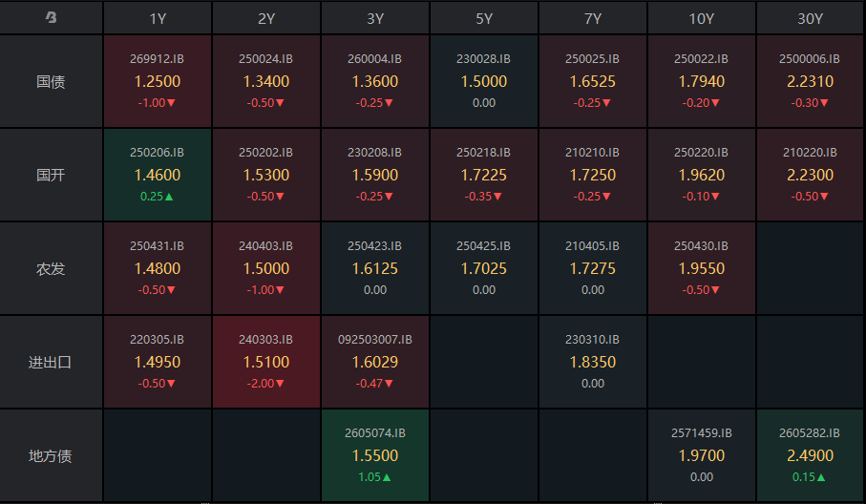The image size is (866, 504).
Task: Open bond code 269912.IB
Action: 158,59
